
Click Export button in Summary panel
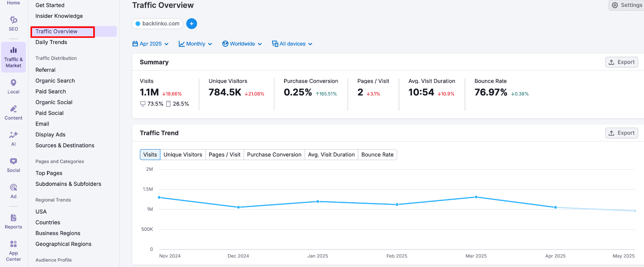click(621, 62)
